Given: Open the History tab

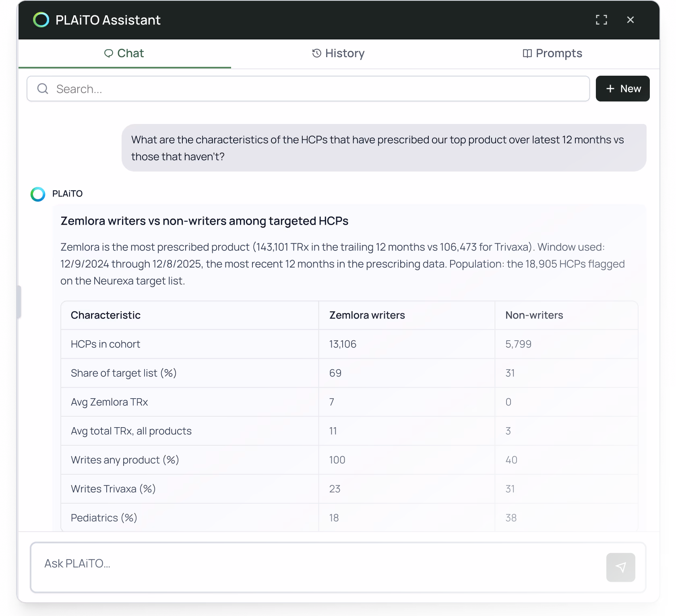Looking at the screenshot, I should tap(338, 54).
